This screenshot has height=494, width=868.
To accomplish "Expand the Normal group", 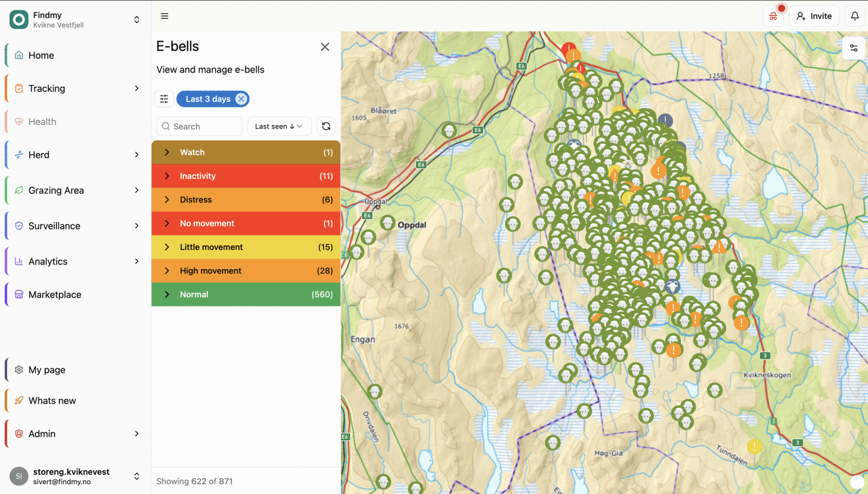I will point(246,294).
